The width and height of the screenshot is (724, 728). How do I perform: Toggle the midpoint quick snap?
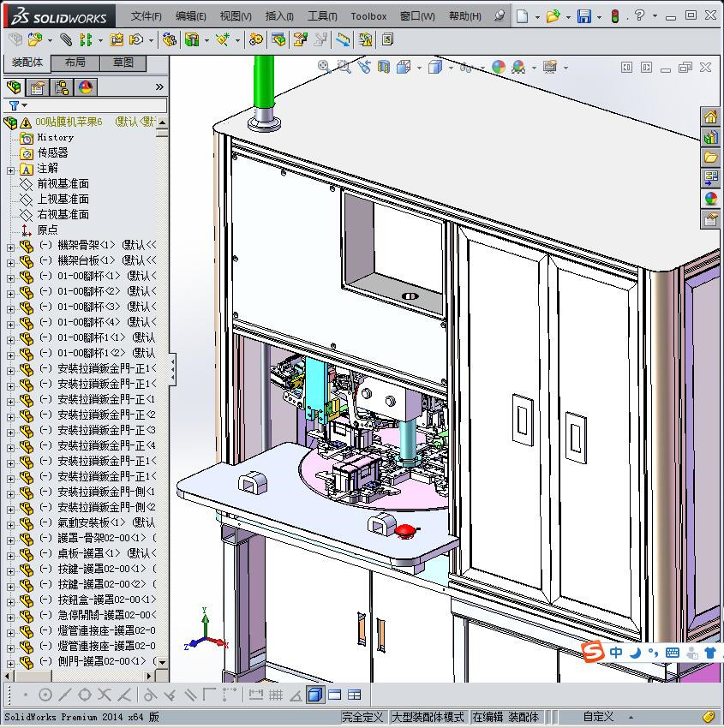pos(65,695)
